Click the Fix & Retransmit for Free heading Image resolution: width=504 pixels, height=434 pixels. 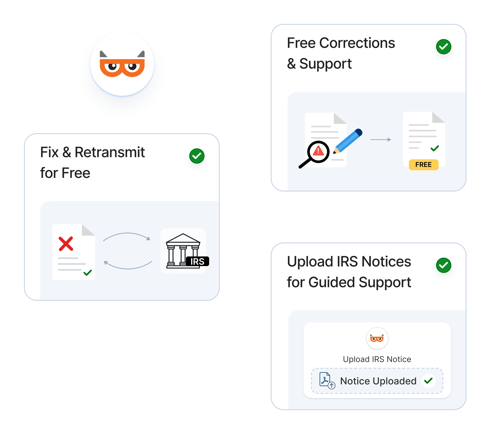92,162
